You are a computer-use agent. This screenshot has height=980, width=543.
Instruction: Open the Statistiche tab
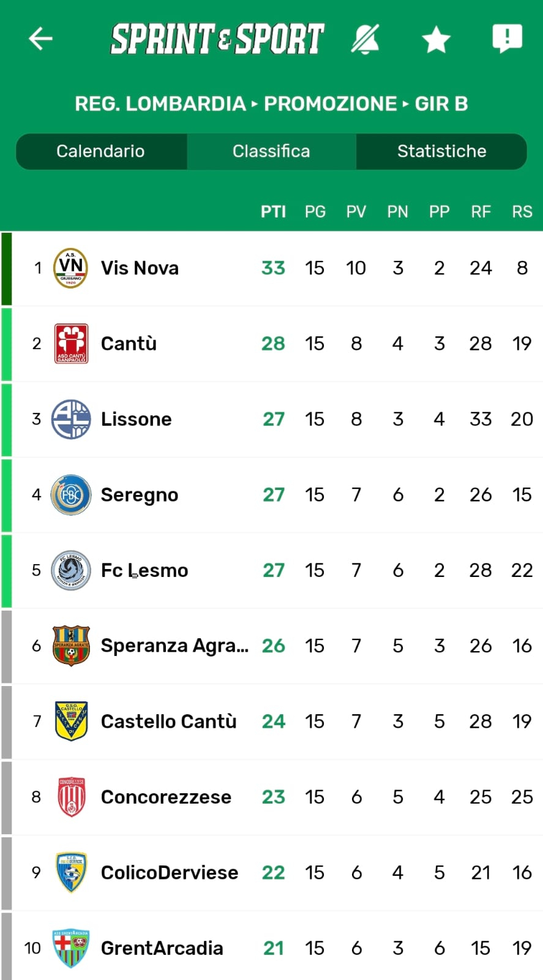[442, 151]
